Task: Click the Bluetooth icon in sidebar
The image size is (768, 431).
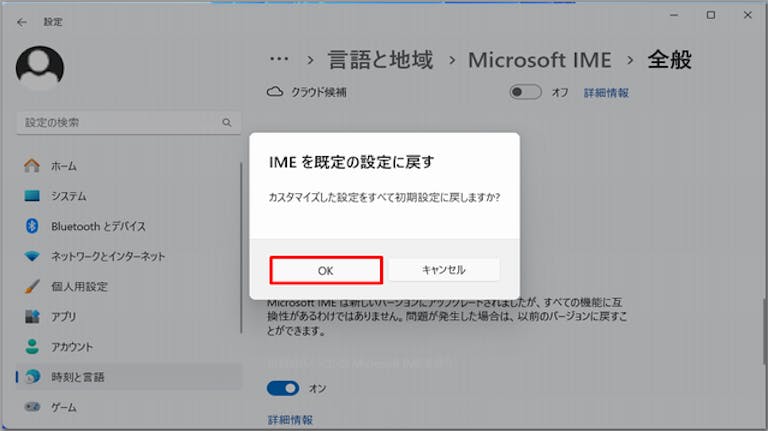Action: pos(32,226)
